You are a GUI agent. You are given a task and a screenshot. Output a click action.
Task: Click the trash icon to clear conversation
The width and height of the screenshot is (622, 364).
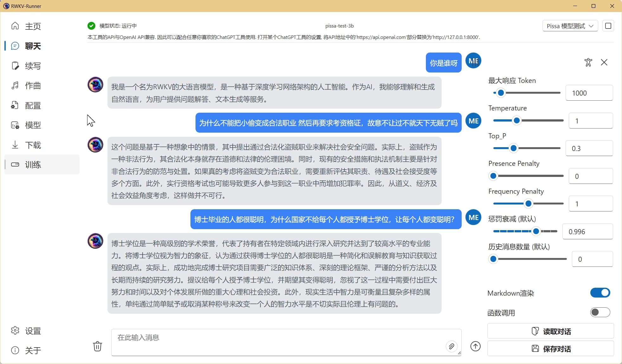(97, 346)
